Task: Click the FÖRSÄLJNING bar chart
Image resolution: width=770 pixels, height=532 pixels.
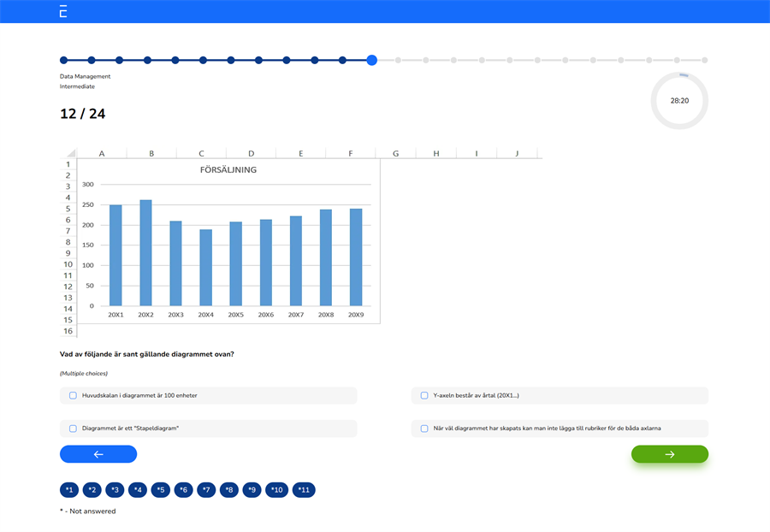Action: [227, 239]
